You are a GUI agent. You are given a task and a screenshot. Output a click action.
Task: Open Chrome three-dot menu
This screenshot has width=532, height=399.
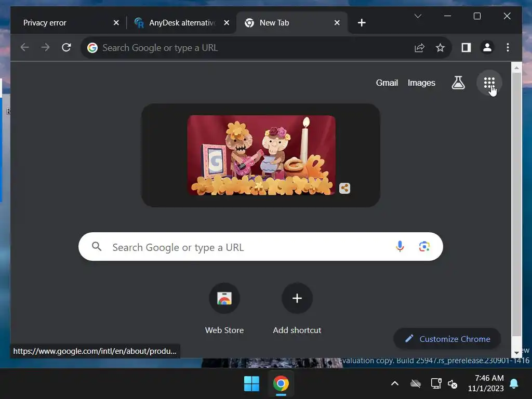pyautogui.click(x=508, y=47)
